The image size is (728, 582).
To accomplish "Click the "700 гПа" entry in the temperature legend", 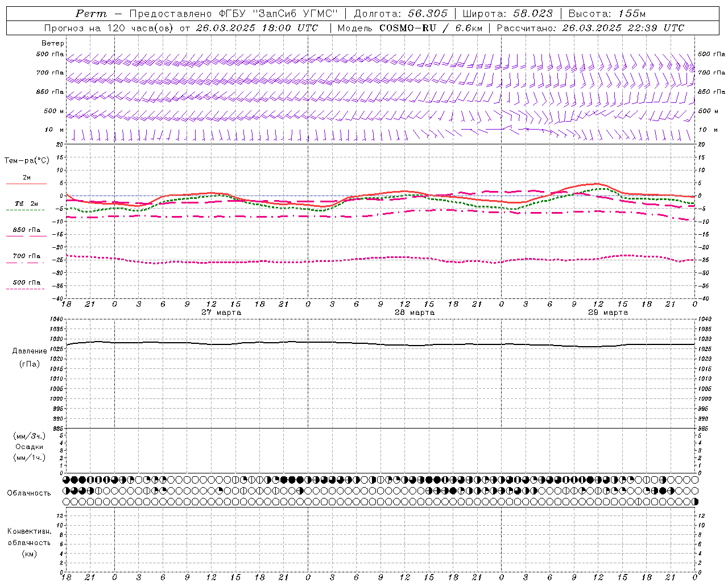I will coord(27,256).
